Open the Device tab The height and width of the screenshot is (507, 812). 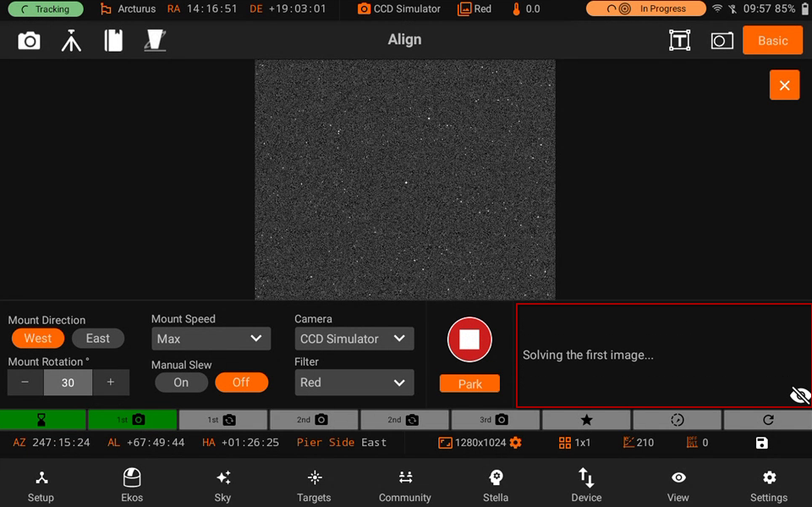[x=586, y=485]
